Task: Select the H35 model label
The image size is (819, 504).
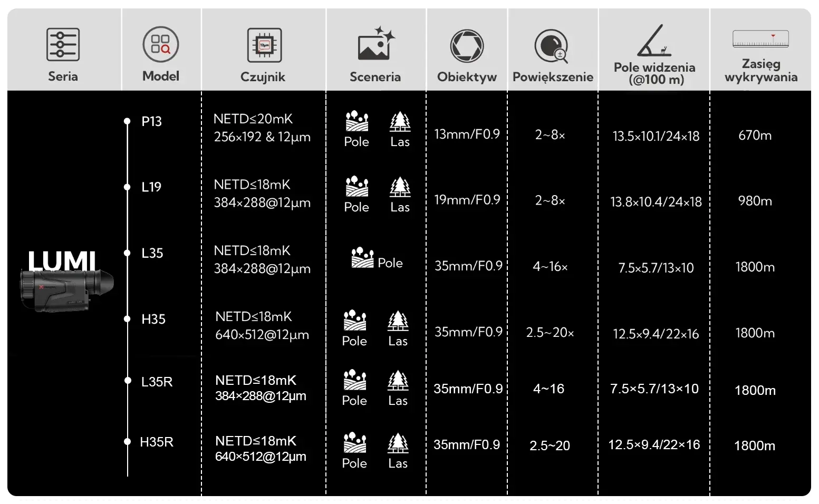Action: (x=153, y=319)
